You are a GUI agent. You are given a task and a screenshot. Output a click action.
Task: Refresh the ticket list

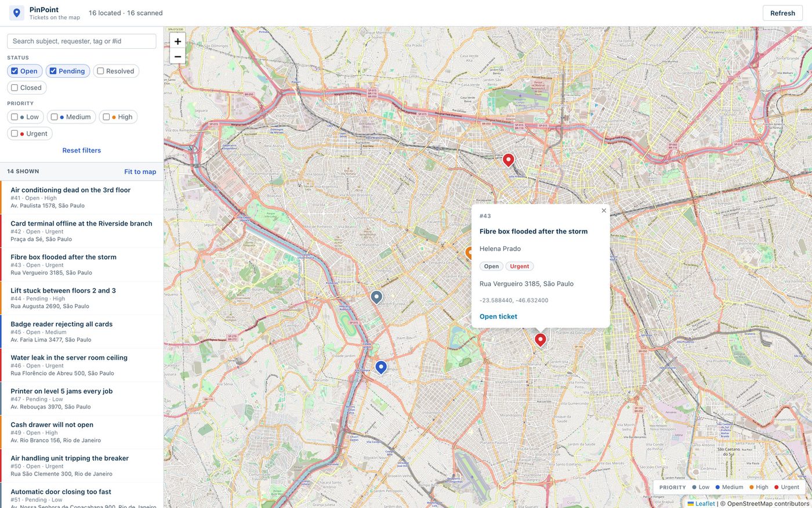tap(782, 13)
